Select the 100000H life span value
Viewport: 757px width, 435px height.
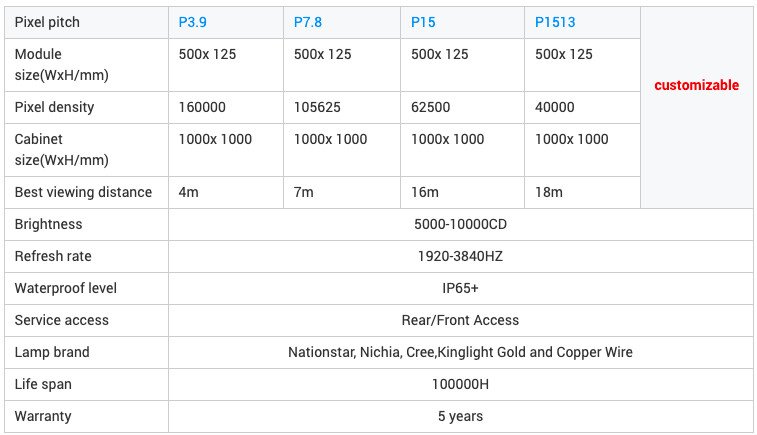point(460,384)
